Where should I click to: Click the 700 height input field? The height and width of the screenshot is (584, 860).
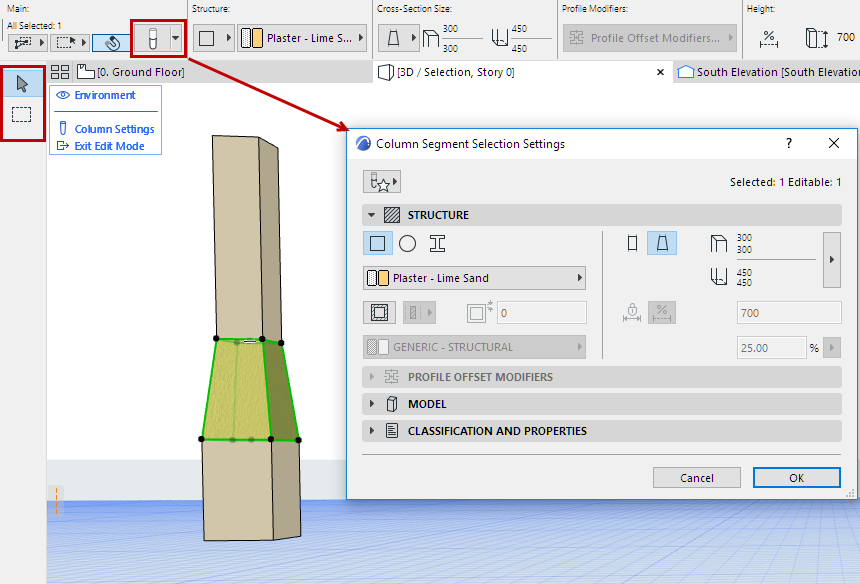[789, 312]
